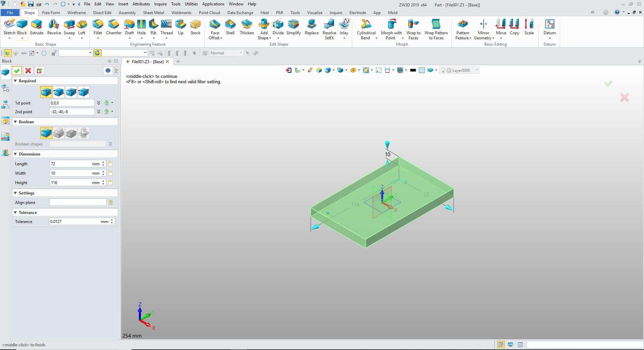Image resolution: width=644 pixels, height=350 pixels.
Task: Cancel the Block command with red X
Action: [x=28, y=71]
